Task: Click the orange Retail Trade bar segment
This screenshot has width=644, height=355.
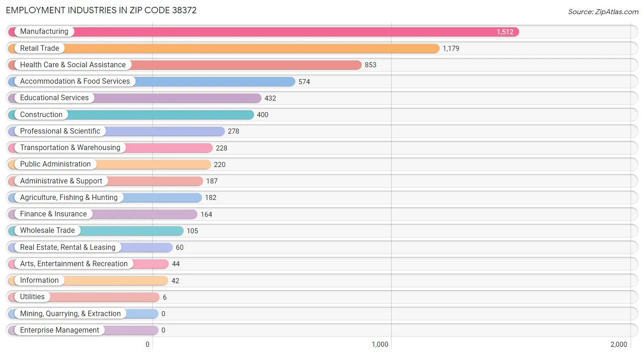Action: click(224, 48)
